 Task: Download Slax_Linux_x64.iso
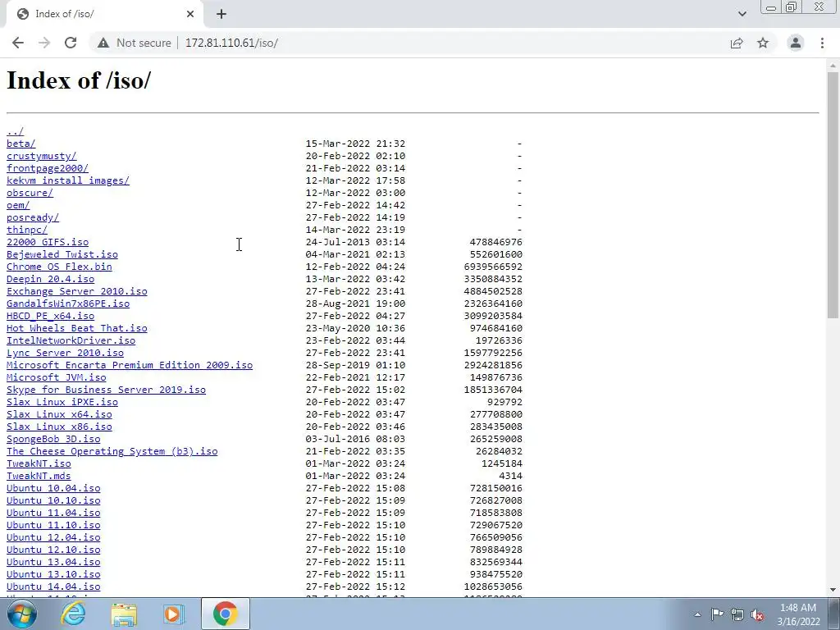click(59, 414)
